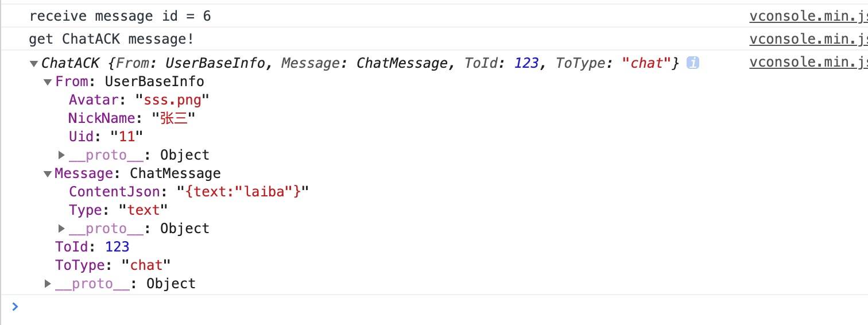
Task: Select the Uid "11" property
Action: tap(106, 137)
